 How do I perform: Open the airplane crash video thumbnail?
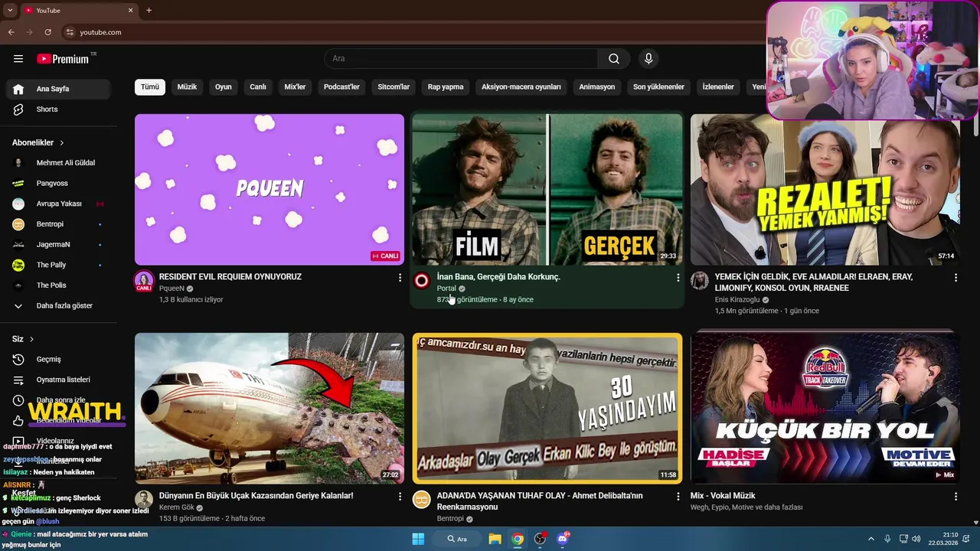269,408
